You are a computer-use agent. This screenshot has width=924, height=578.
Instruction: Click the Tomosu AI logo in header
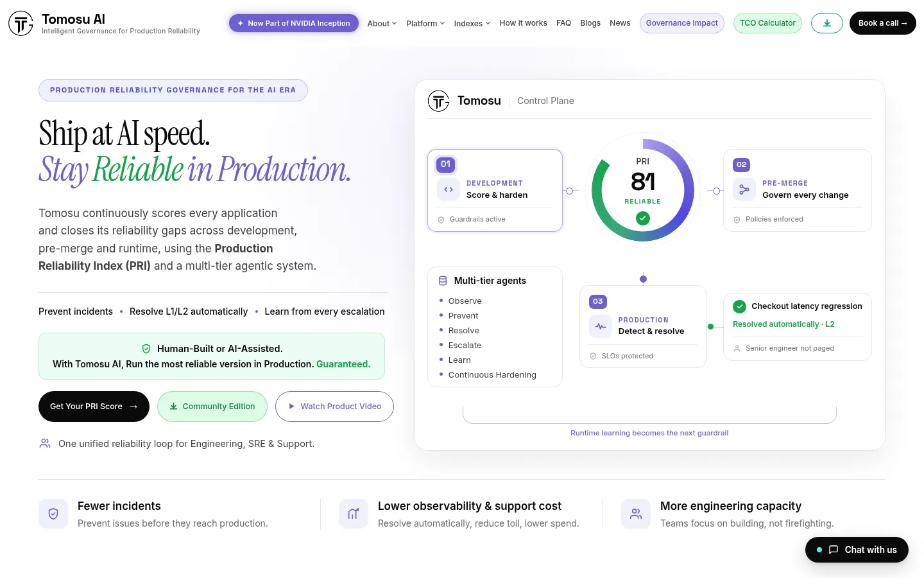click(21, 23)
